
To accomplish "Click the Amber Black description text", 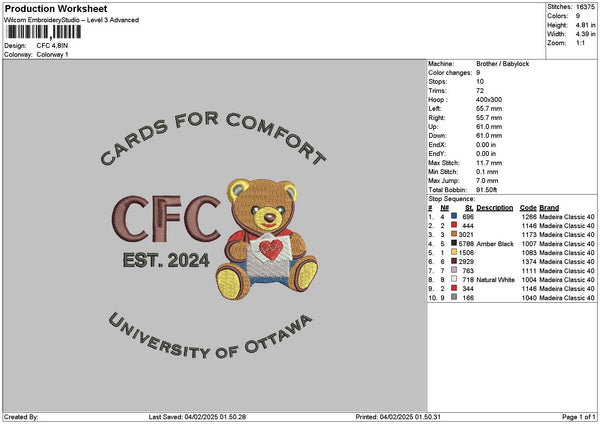I will [495, 244].
